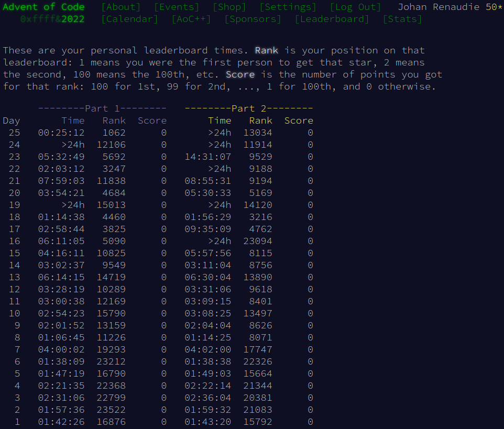This screenshot has height=429, width=504.
Task: Click Day 14 Part 2 rank 8756
Action: [261, 265]
